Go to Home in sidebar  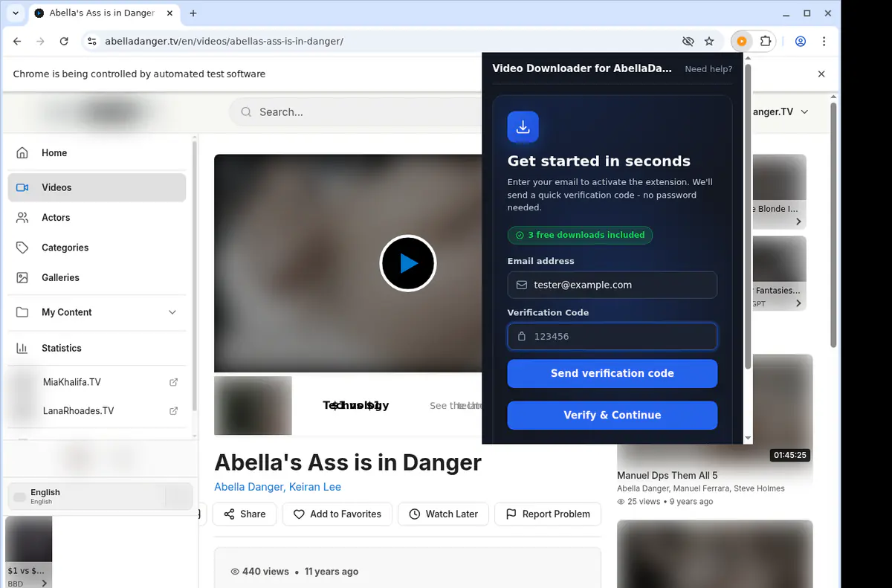click(97, 153)
